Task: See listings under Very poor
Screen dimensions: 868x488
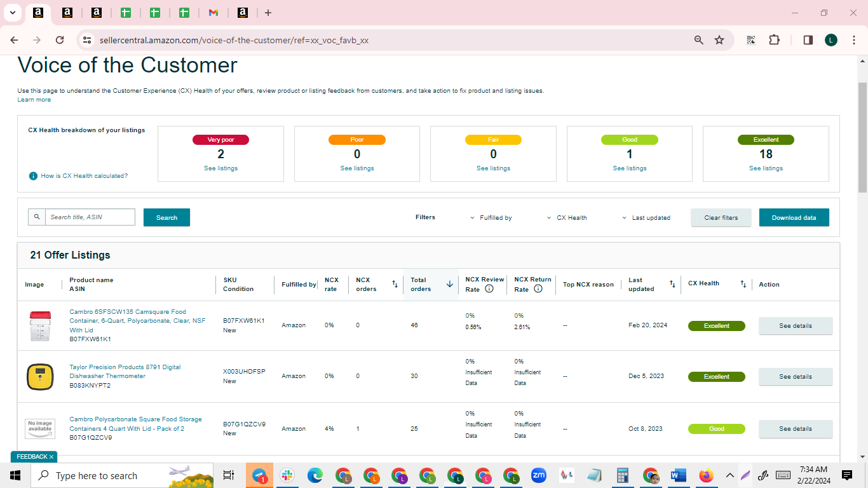Action: click(x=221, y=168)
